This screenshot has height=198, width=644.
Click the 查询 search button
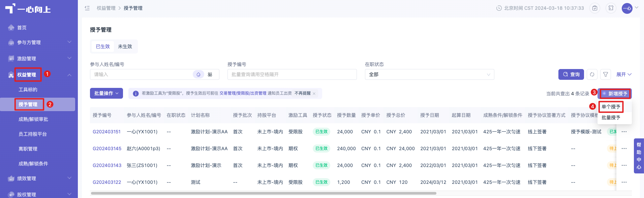point(571,74)
